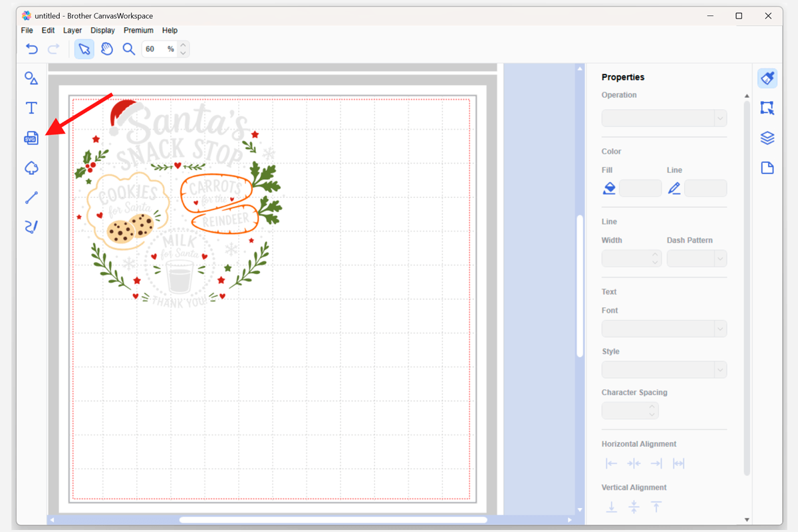This screenshot has height=532, width=798.
Task: Align objects to the top
Action: click(656, 507)
